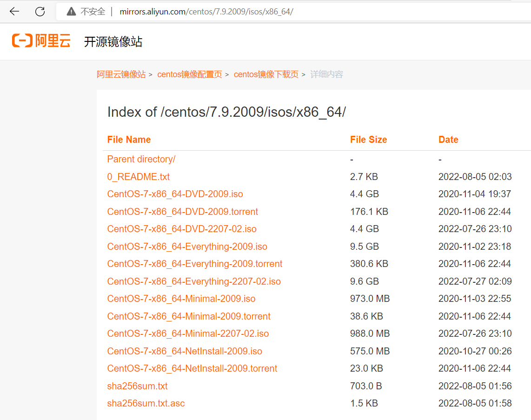Click the 开源镜像站 site title
This screenshot has height=420, width=531.
(x=113, y=42)
